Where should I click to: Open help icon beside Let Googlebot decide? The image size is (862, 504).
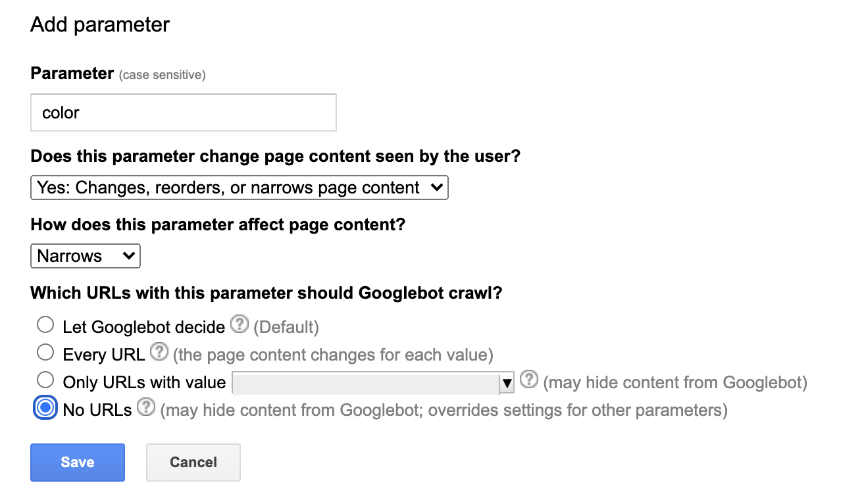240,325
